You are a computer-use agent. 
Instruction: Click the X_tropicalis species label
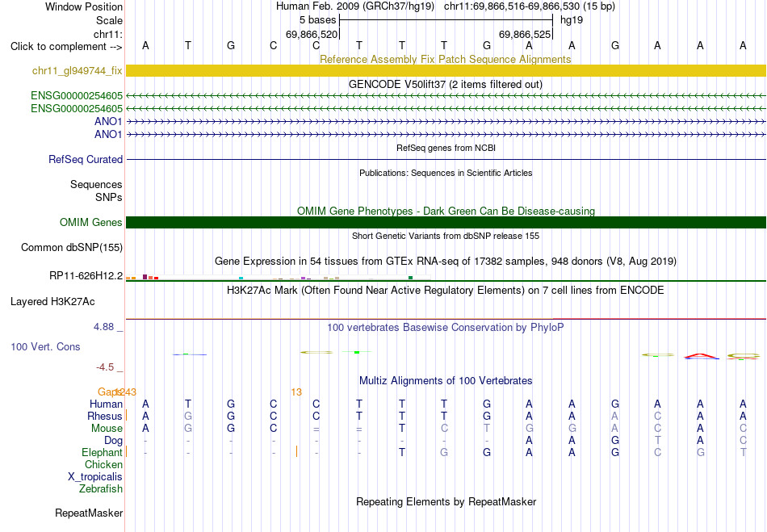[95, 477]
